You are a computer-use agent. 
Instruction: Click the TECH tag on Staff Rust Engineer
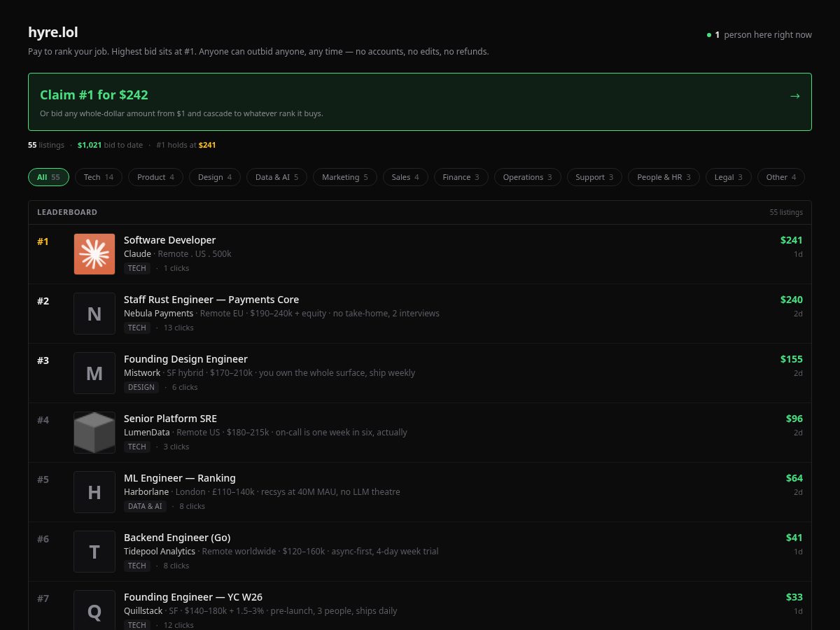pyautogui.click(x=137, y=328)
